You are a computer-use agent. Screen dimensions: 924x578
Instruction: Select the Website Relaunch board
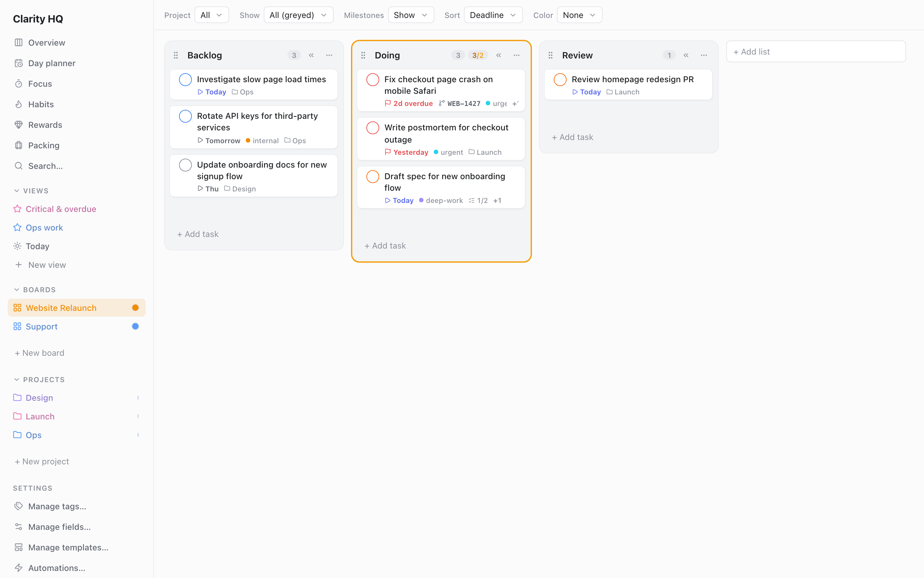tap(76, 308)
